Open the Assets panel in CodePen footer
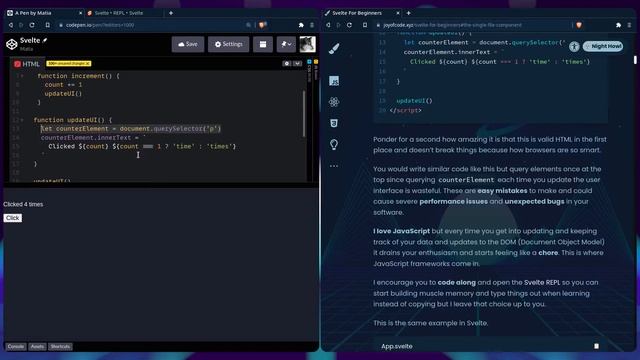 point(38,347)
